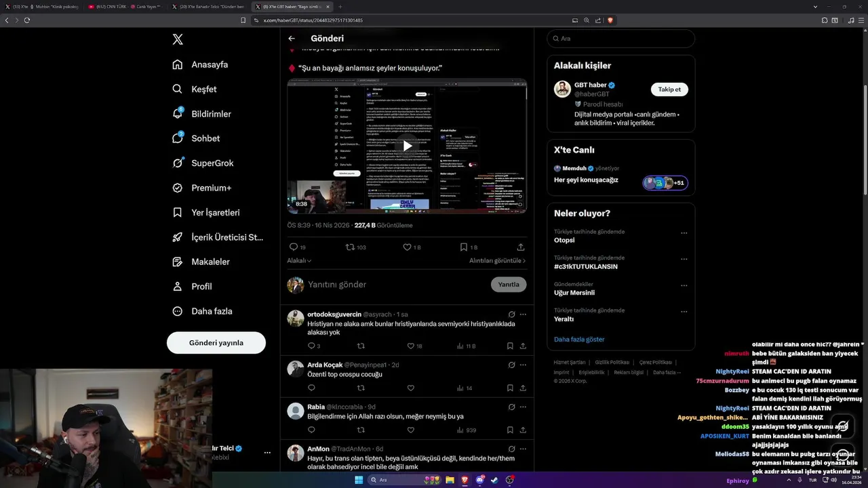Open more options on Rabia's reply
Viewport: 868px width, 488px height.
point(523,407)
